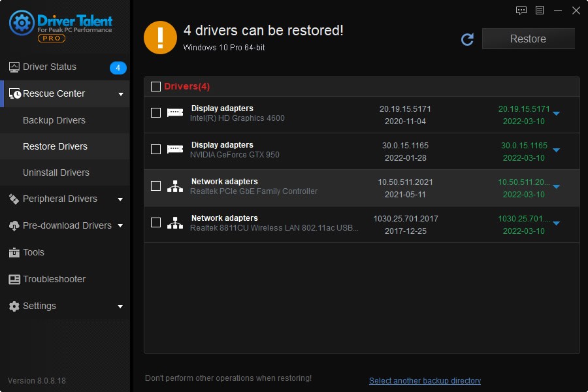Click the Pre-download Drivers cloud icon
The width and height of the screenshot is (588, 392).
(x=14, y=225)
